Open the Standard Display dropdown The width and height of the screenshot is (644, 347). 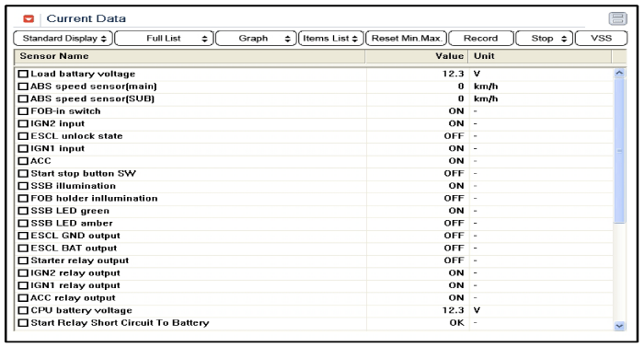(x=63, y=39)
